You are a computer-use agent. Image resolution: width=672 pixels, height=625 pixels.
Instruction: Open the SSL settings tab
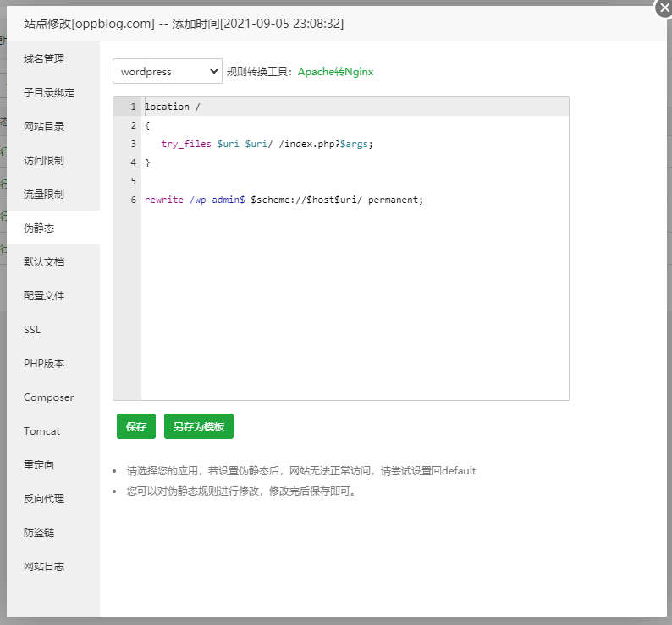tap(32, 330)
